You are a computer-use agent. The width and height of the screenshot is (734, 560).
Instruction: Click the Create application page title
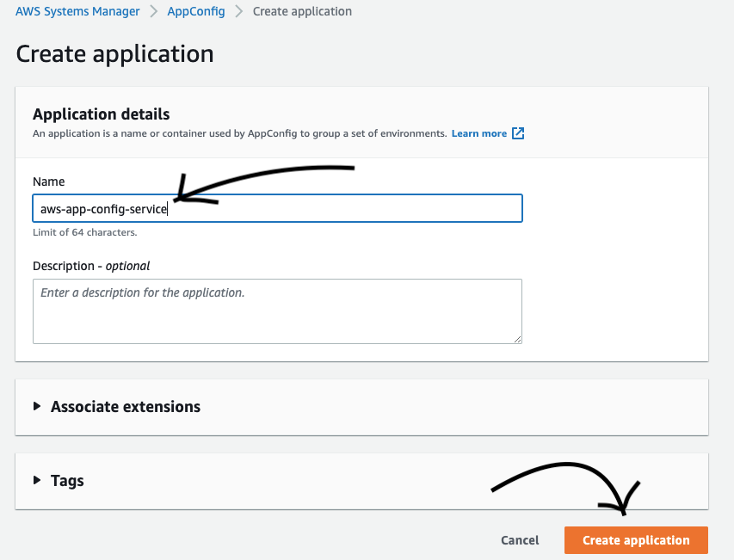[114, 53]
